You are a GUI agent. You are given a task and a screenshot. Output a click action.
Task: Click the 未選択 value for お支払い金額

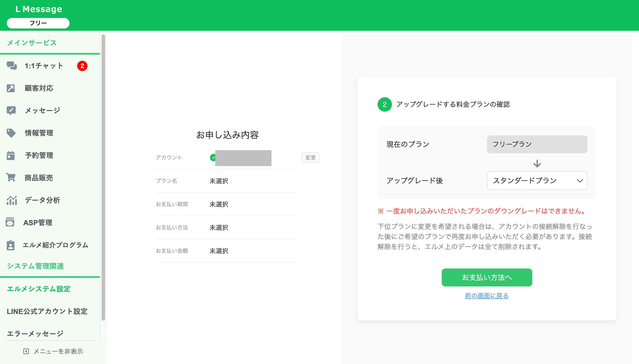(x=219, y=251)
